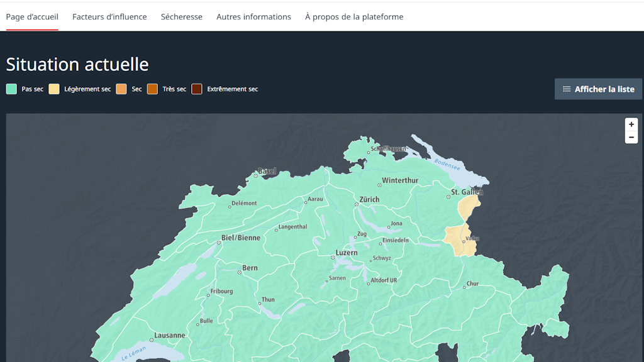Click the Zürich city label on map
This screenshot has height=362, width=644.
[x=369, y=199]
